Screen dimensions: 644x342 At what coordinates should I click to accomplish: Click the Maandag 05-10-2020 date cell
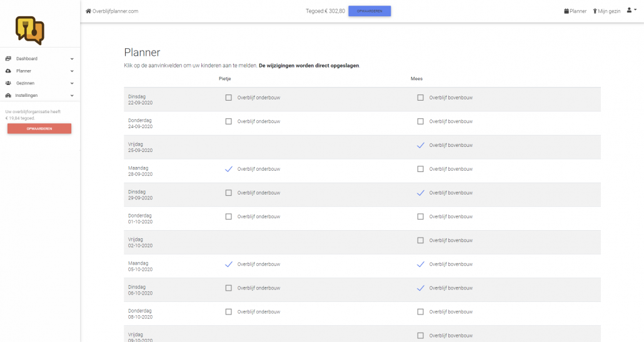[140, 266]
